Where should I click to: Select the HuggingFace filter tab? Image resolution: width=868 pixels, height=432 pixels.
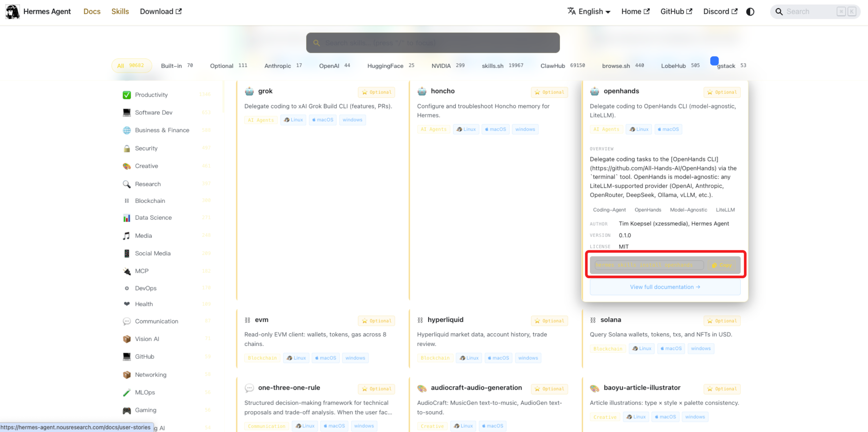pyautogui.click(x=391, y=66)
